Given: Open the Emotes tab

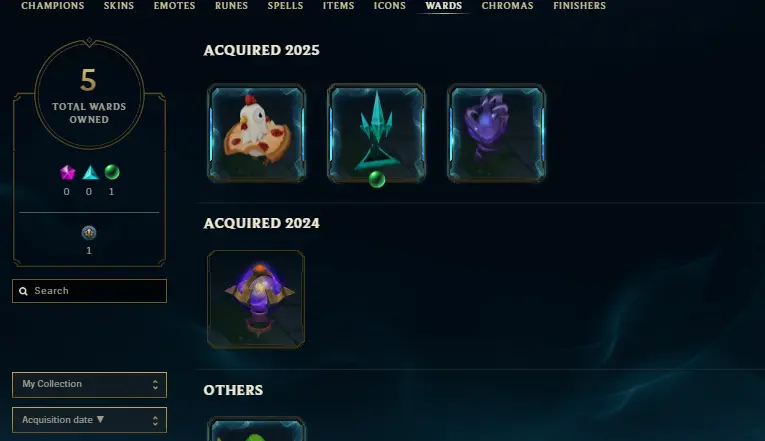Looking at the screenshot, I should coord(174,6).
